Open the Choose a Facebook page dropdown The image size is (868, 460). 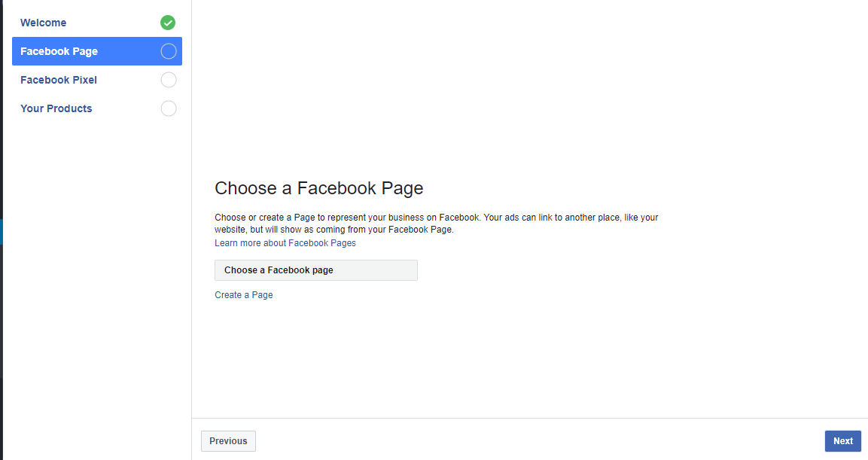tap(316, 270)
